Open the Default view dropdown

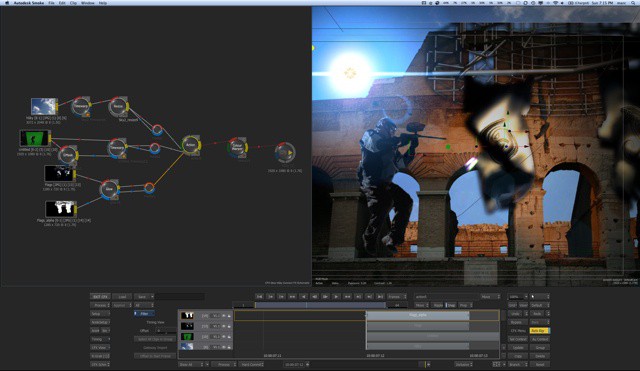tap(540, 305)
